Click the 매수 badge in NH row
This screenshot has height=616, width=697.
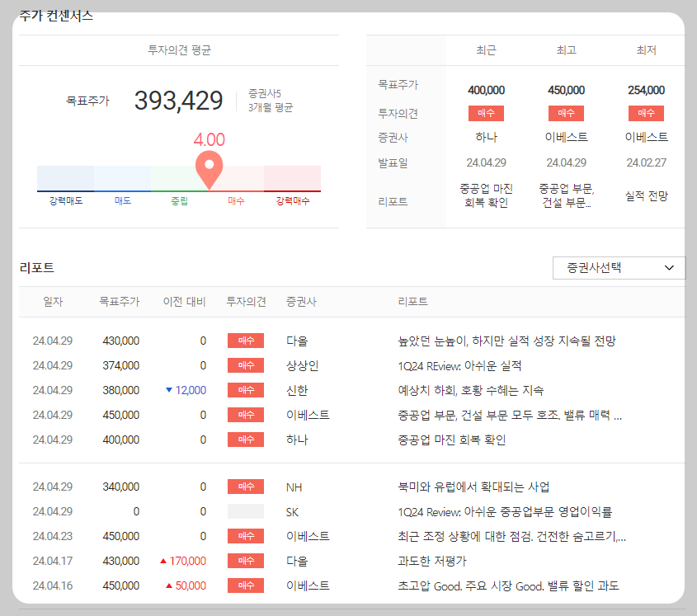(246, 487)
